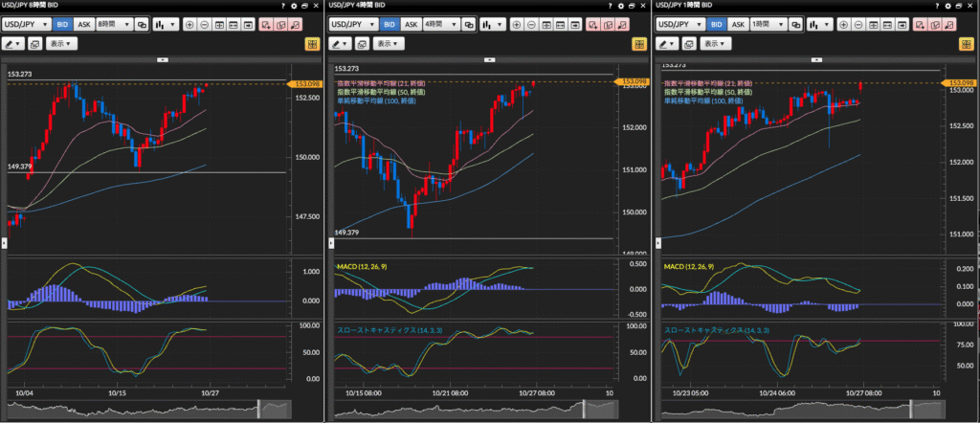Image resolution: width=980 pixels, height=423 pixels.
Task: Click first pink order icon in 8時間 chart
Action: pos(266,24)
